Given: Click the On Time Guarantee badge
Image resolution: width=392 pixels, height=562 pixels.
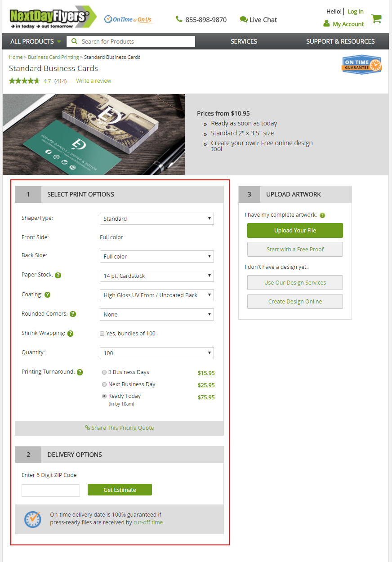Looking at the screenshot, I should (x=361, y=65).
